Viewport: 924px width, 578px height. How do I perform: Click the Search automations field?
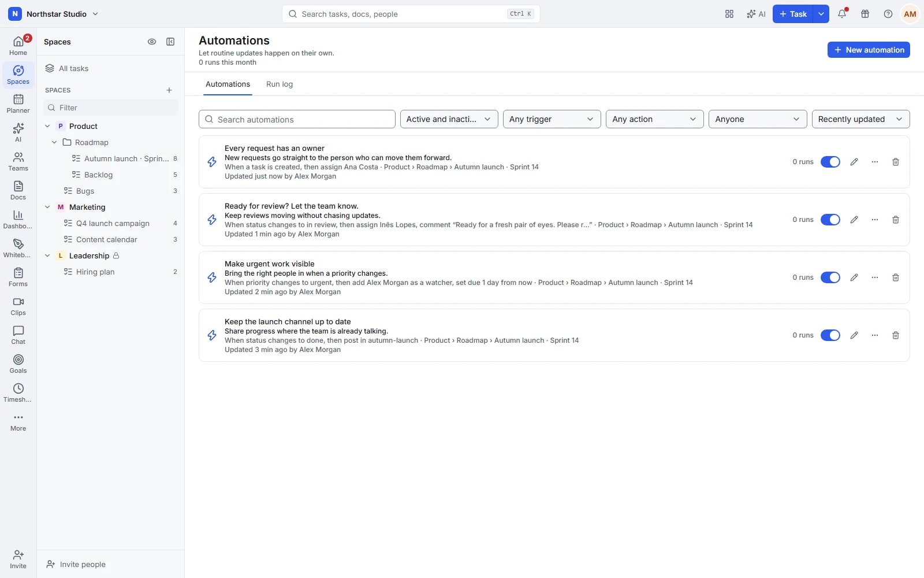pos(297,119)
